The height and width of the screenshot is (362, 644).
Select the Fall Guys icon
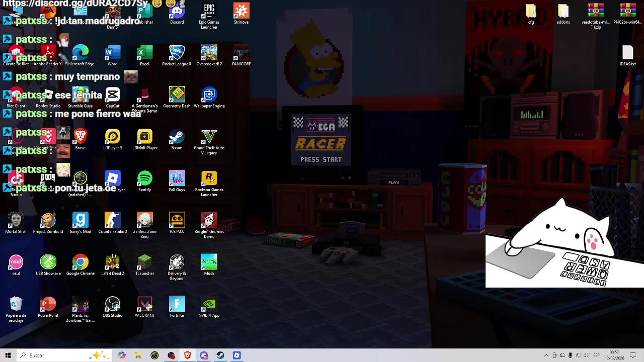tap(177, 182)
